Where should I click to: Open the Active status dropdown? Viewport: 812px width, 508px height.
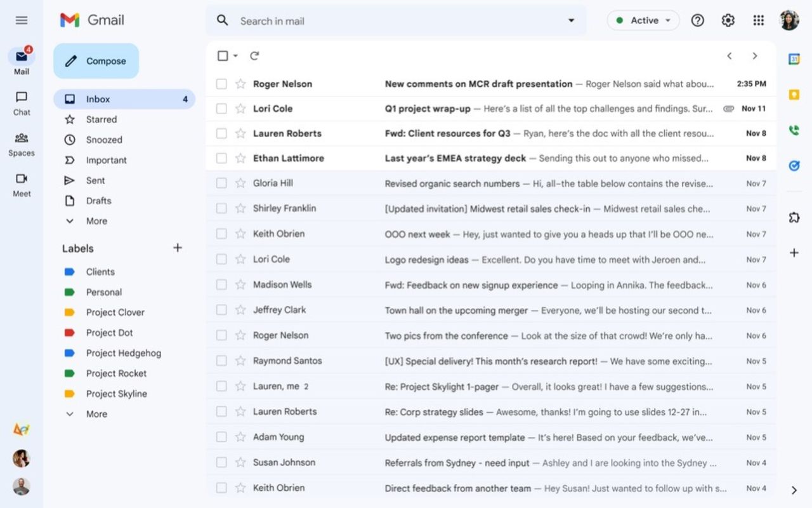pyautogui.click(x=643, y=20)
